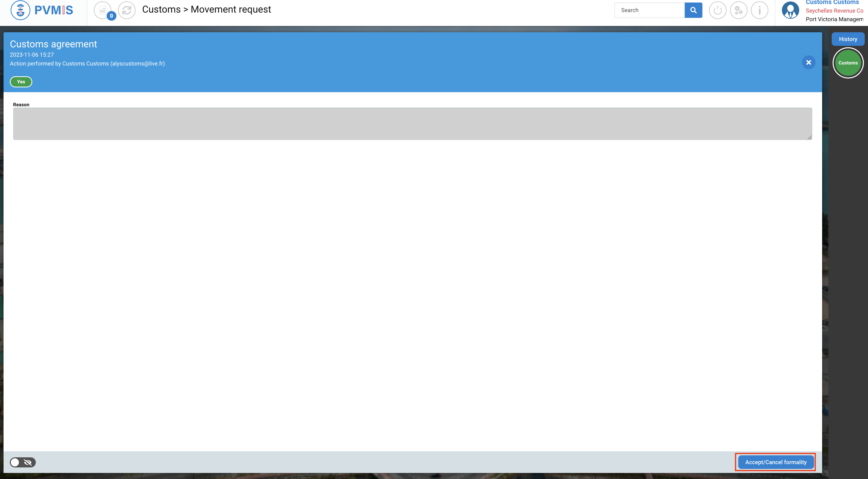Open the History tab
This screenshot has height=479, width=868.
click(848, 39)
